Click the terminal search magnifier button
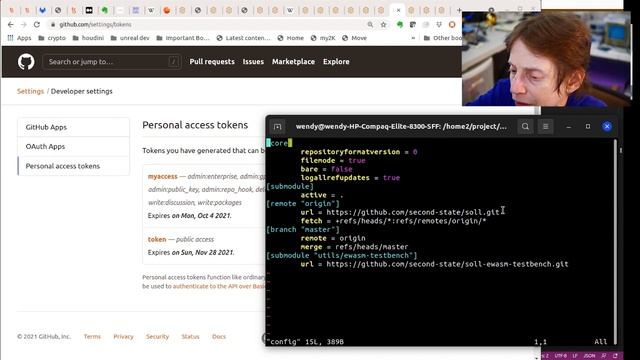 pyautogui.click(x=525, y=127)
